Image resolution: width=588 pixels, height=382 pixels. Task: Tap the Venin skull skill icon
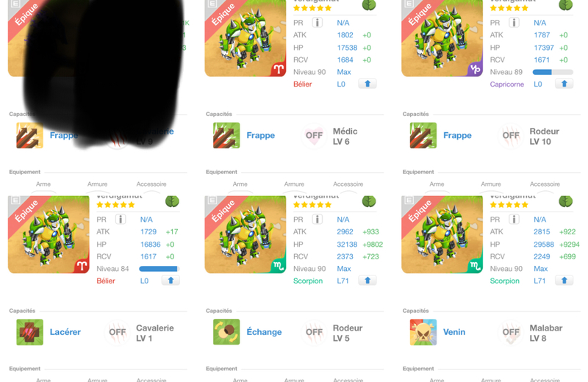coord(423,332)
